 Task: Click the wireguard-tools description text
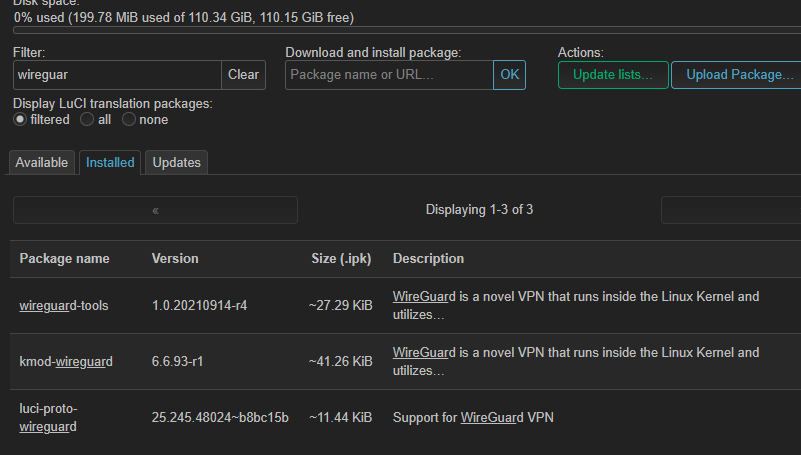[576, 305]
